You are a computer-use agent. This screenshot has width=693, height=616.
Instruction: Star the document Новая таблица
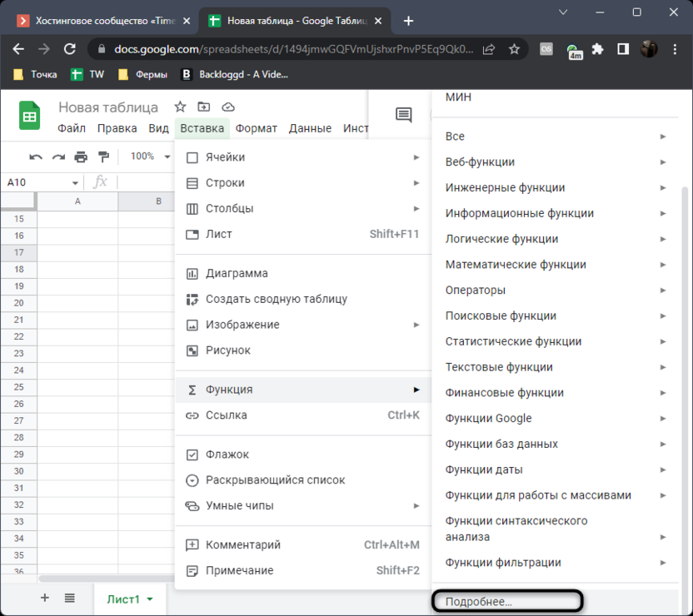click(x=180, y=107)
